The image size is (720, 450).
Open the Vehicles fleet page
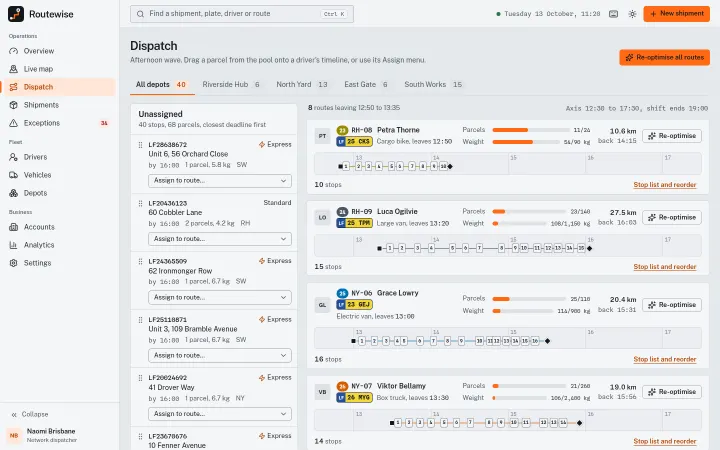point(59,175)
